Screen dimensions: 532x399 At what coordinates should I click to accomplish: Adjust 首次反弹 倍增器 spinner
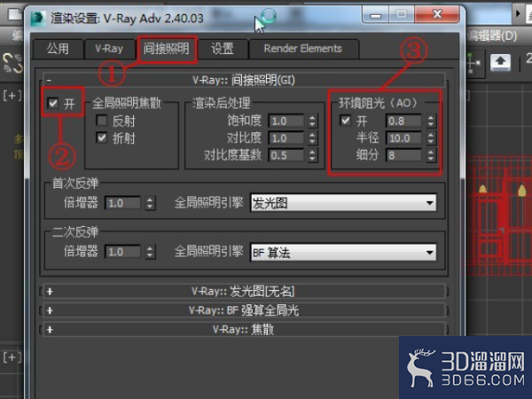(150, 203)
